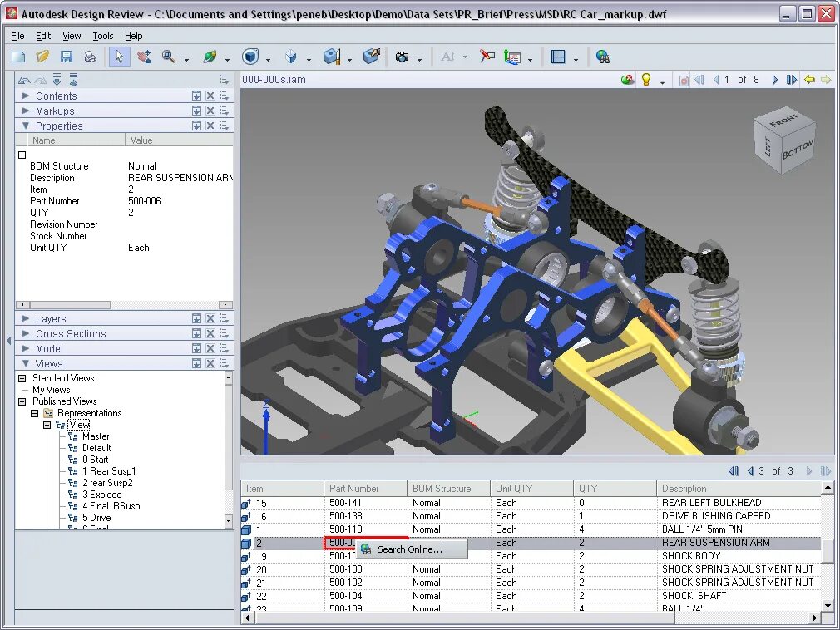This screenshot has height=630, width=840.
Task: Collapse the Representations tree node
Action: click(34, 413)
